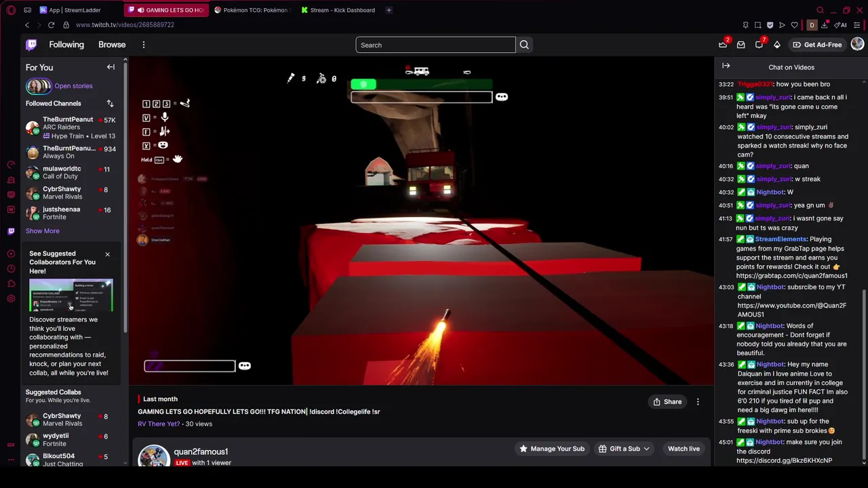Switch to Pokémon TCG tab
Screen dimensions: 868x488
click(x=252, y=10)
